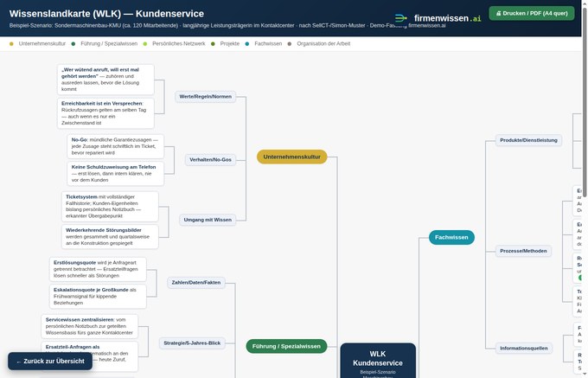Click the central WLK Kundenservice node
This screenshot has height=378, width=588.
[x=378, y=361]
